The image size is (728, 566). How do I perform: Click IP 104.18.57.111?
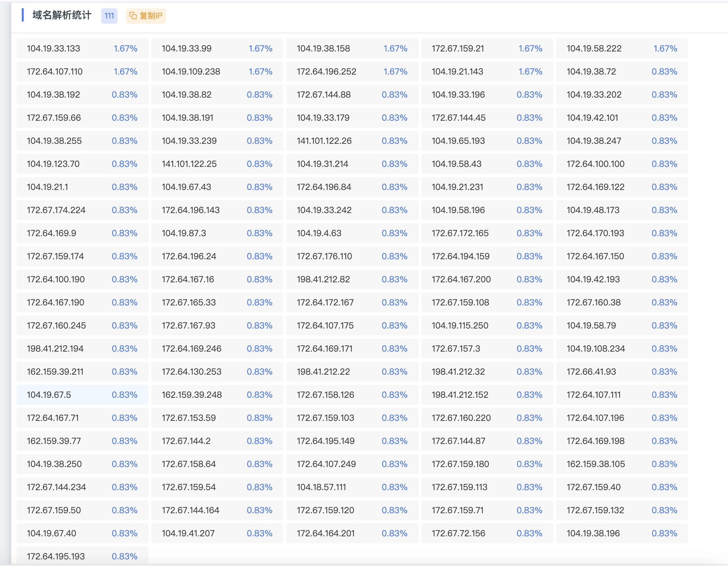352,487
